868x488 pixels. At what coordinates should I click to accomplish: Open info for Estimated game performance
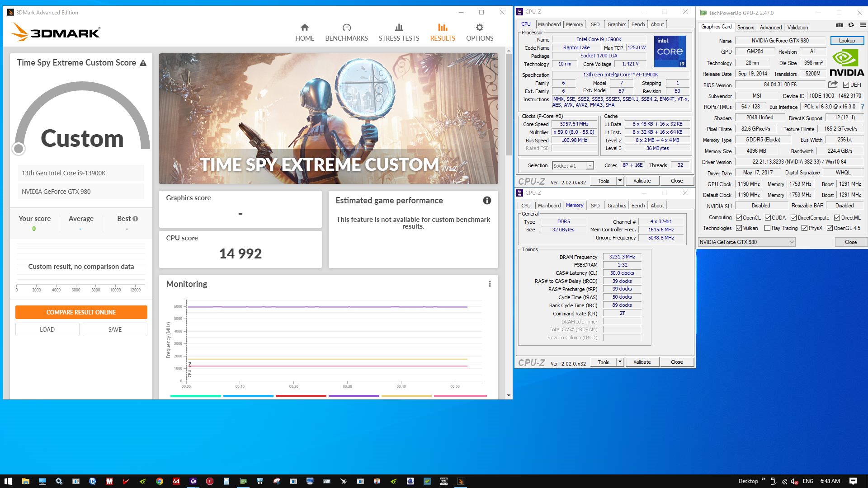click(487, 200)
